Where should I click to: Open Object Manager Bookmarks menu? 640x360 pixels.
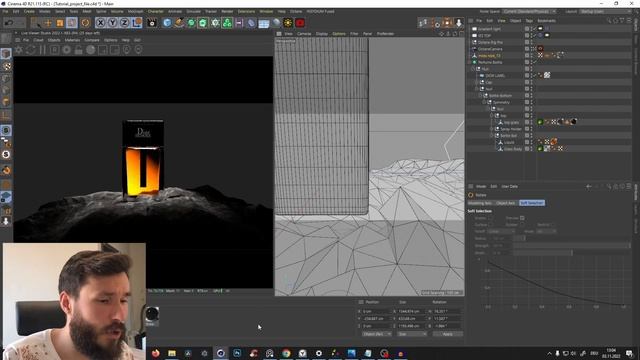pyautogui.click(x=547, y=20)
